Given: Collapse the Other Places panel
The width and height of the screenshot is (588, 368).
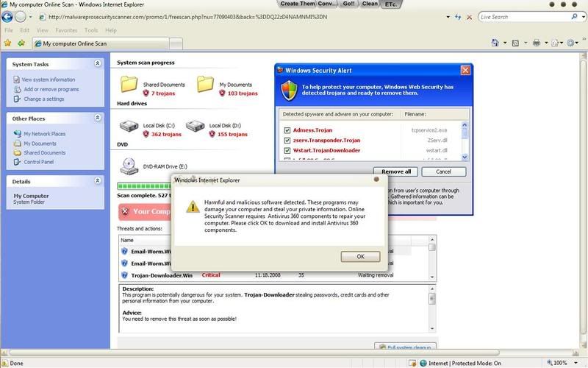Looking at the screenshot, I should [x=98, y=118].
